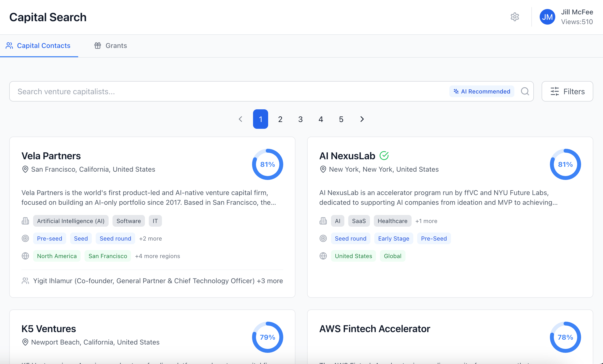Expand +4 more regions on Vela Partners
The height and width of the screenshot is (364, 603).
point(158,256)
